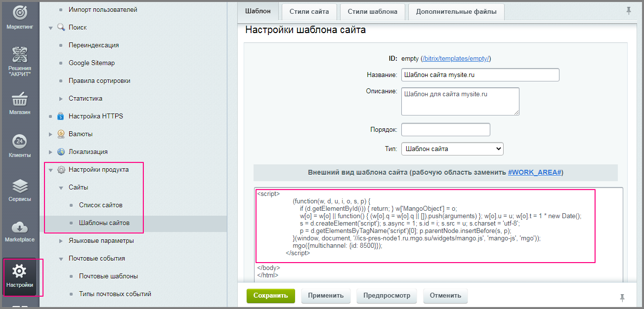Select Почтовые шаблоны in the tree
The image size is (644, 309).
108,276
